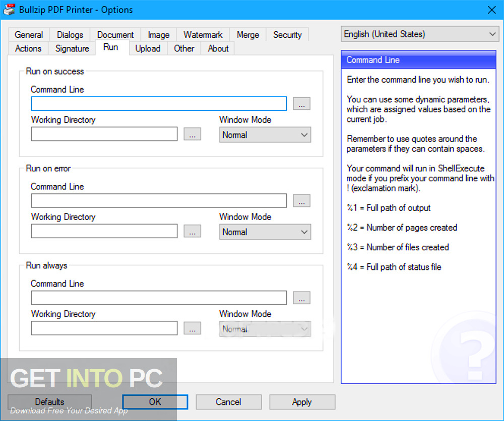This screenshot has width=504, height=421.
Task: Click the 'Run on success' group label
Action: [54, 72]
